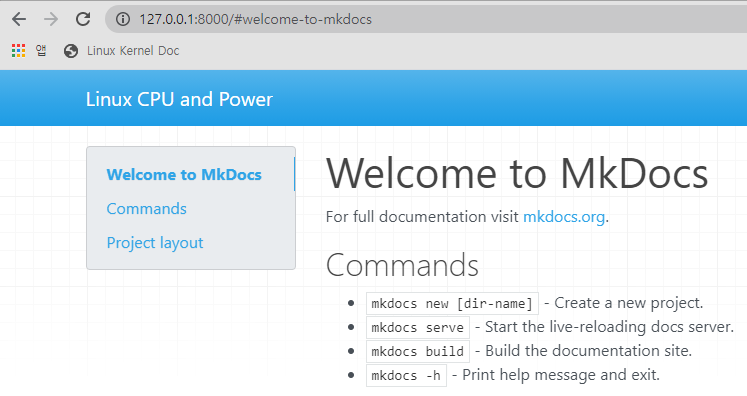
Task: Open the site information icon in address bar
Action: click(123, 20)
